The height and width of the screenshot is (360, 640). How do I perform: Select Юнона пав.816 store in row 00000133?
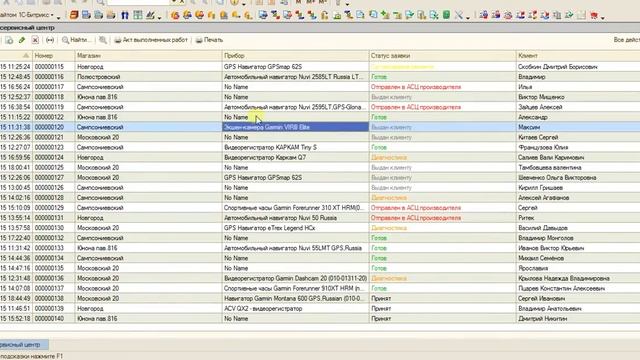(x=149, y=248)
